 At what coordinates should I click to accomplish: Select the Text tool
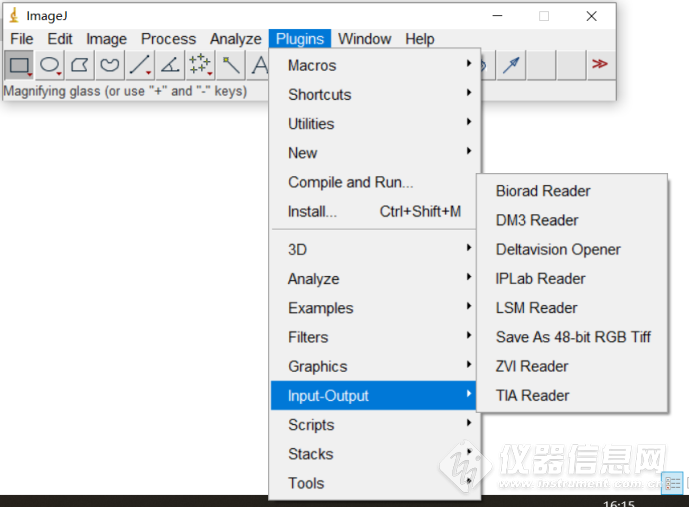click(258, 65)
